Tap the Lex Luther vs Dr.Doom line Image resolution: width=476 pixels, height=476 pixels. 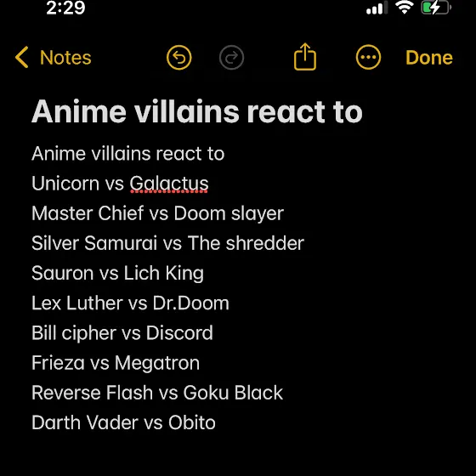point(130,303)
